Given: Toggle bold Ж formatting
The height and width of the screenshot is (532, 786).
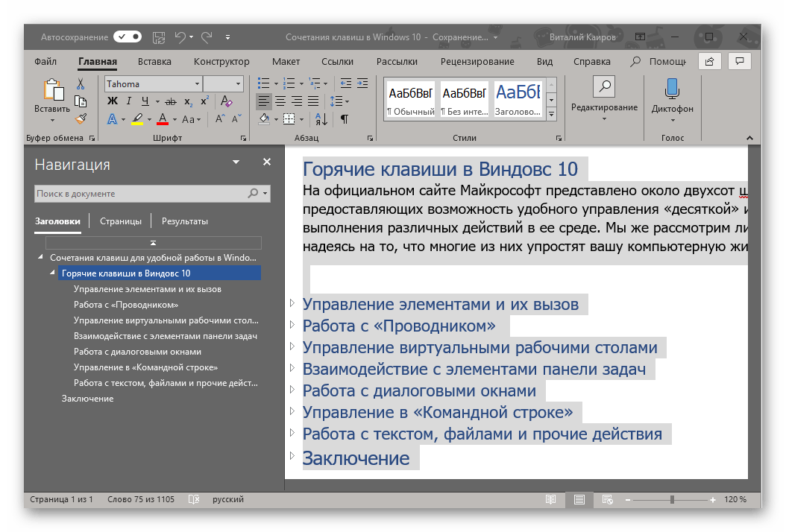Looking at the screenshot, I should click(x=113, y=101).
